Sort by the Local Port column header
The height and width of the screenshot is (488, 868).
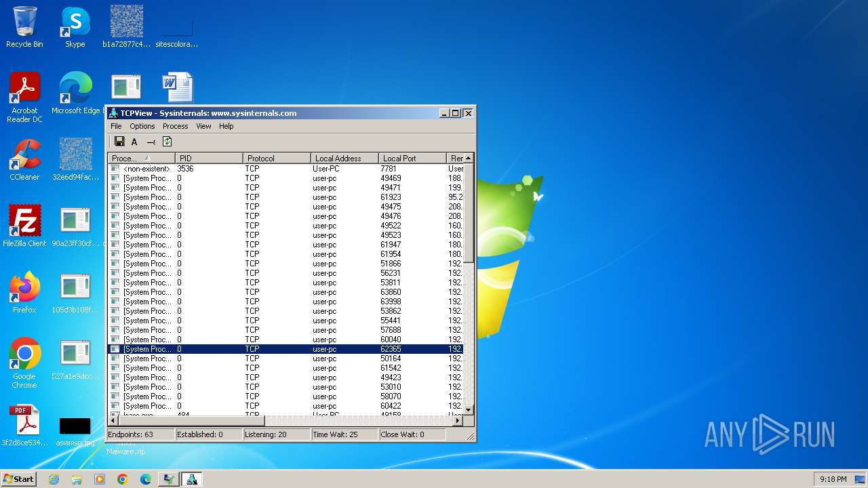point(412,158)
